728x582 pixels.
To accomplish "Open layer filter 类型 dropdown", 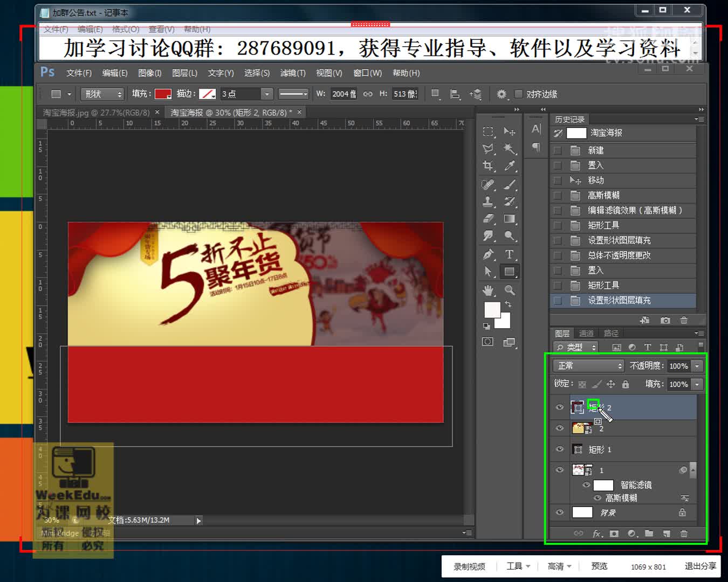I will 576,348.
